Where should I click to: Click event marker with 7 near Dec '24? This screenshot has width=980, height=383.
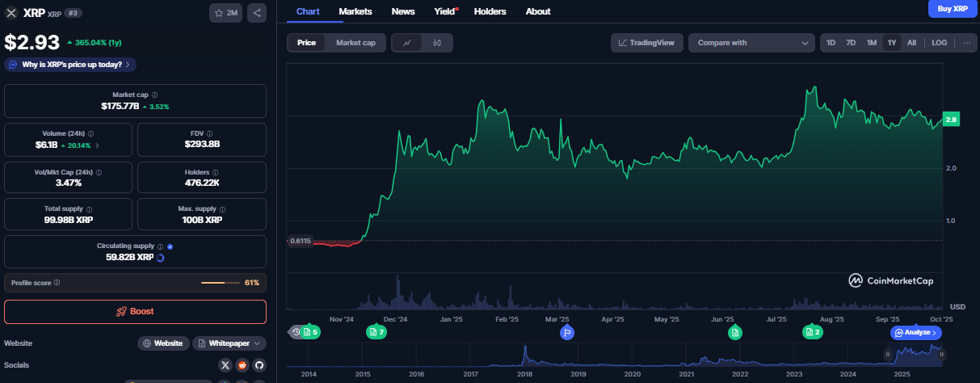pyautogui.click(x=376, y=332)
